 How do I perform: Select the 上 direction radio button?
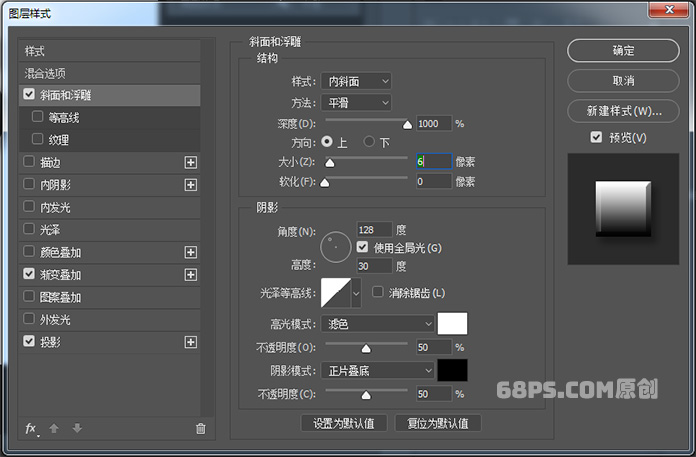pyautogui.click(x=327, y=142)
